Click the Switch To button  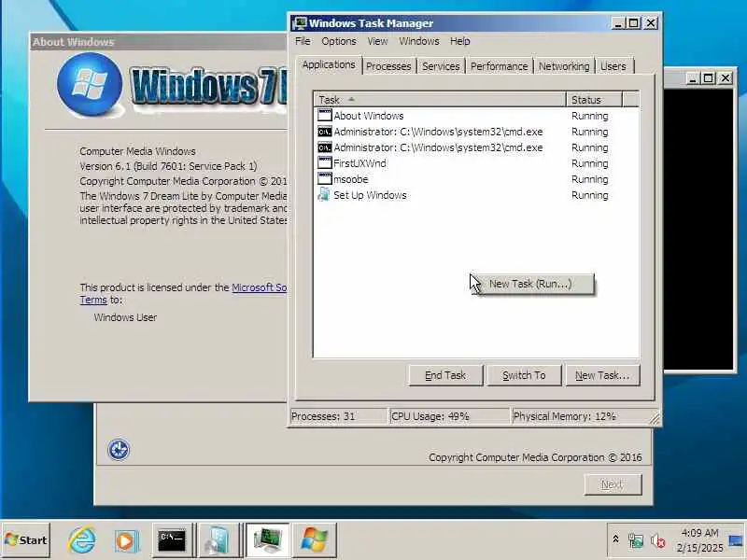click(524, 375)
